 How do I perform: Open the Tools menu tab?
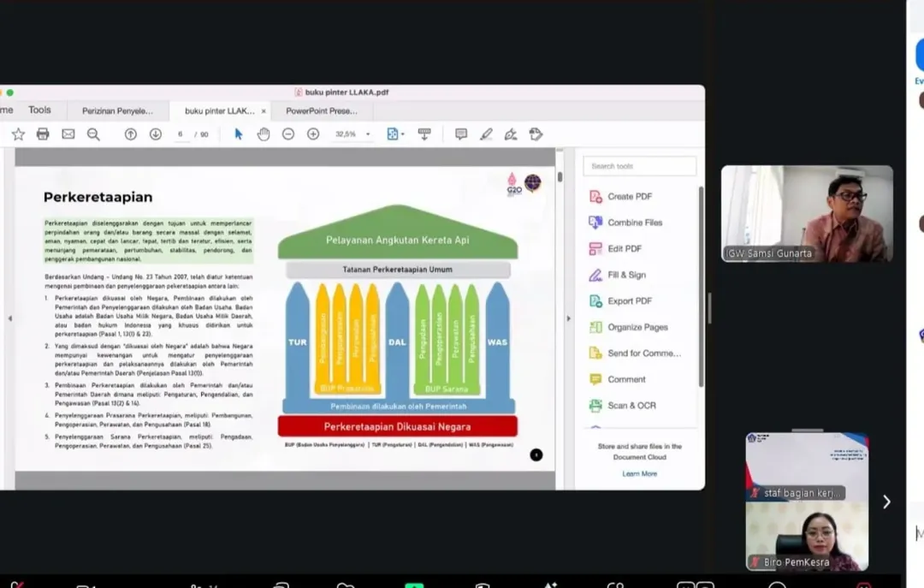(x=39, y=110)
